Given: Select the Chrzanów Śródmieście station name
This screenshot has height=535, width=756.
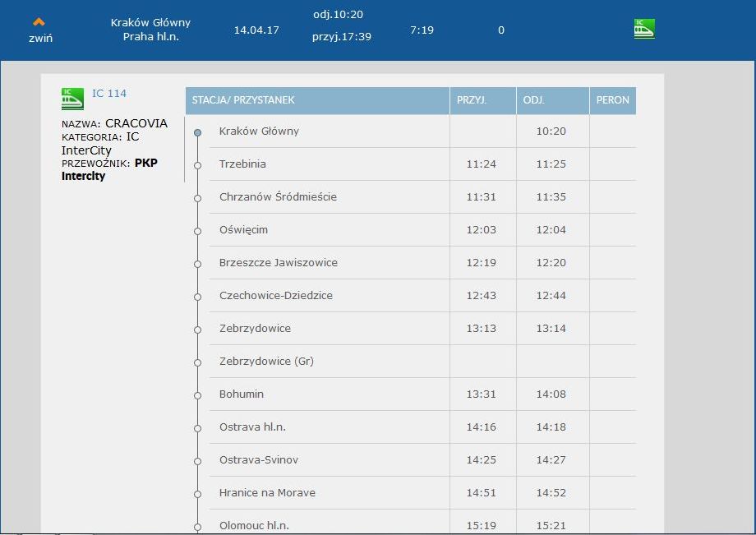Looking at the screenshot, I should [278, 196].
